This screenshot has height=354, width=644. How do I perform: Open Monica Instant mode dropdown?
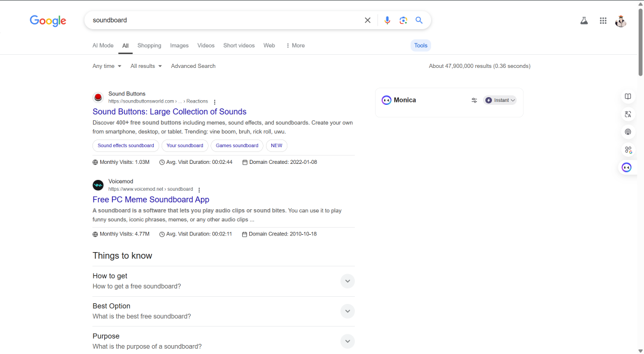500,100
